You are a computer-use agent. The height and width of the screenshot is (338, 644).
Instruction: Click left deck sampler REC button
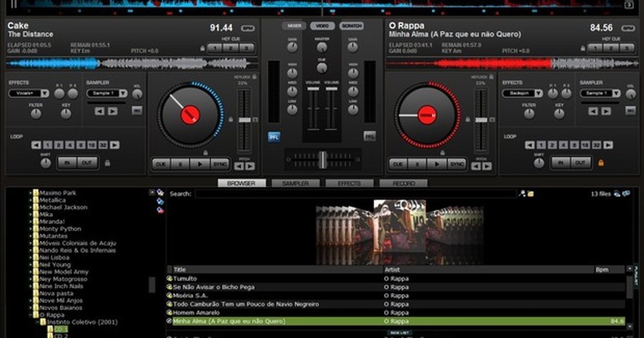point(137,111)
